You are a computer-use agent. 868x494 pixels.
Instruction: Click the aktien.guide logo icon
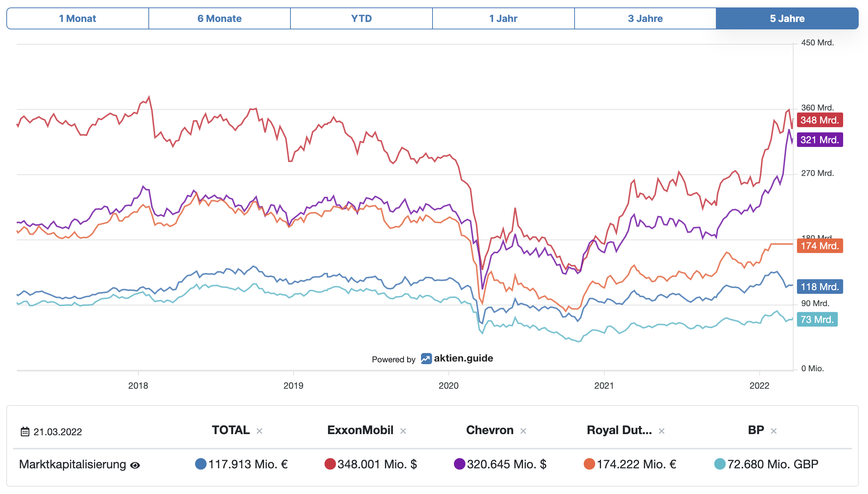click(x=426, y=359)
